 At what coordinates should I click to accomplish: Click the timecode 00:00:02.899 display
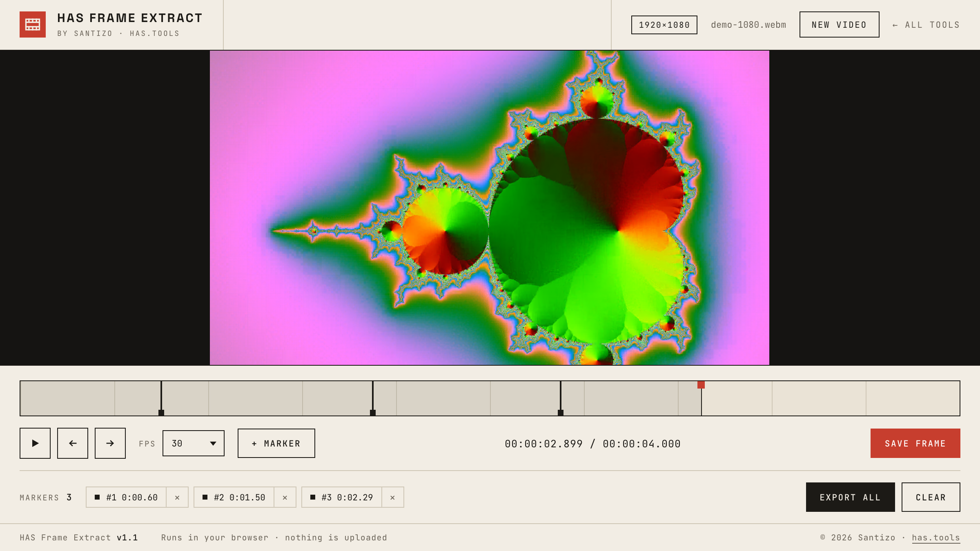coord(544,444)
